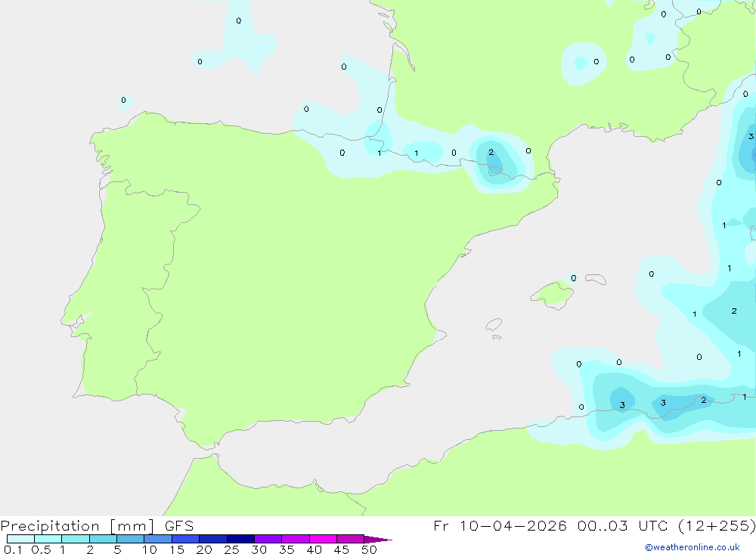
Task: Click the 1–2 mm legend color swatch
Action: [x=75, y=539]
